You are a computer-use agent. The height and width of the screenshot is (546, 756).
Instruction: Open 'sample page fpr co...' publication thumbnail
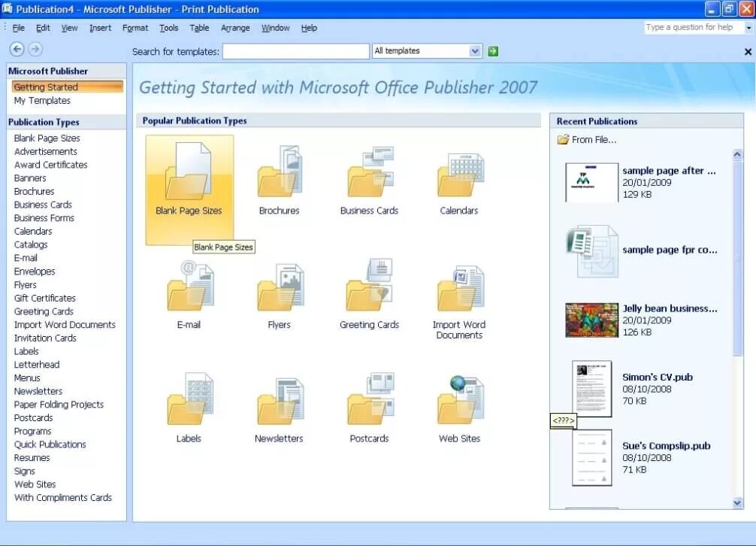pyautogui.click(x=591, y=251)
